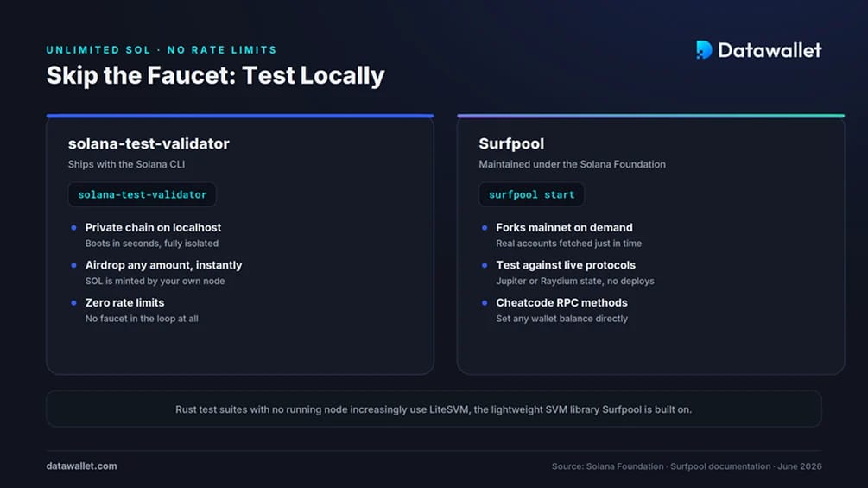868x488 pixels.
Task: Click the gradient accent bar above the Surfpool card
Action: (651, 116)
